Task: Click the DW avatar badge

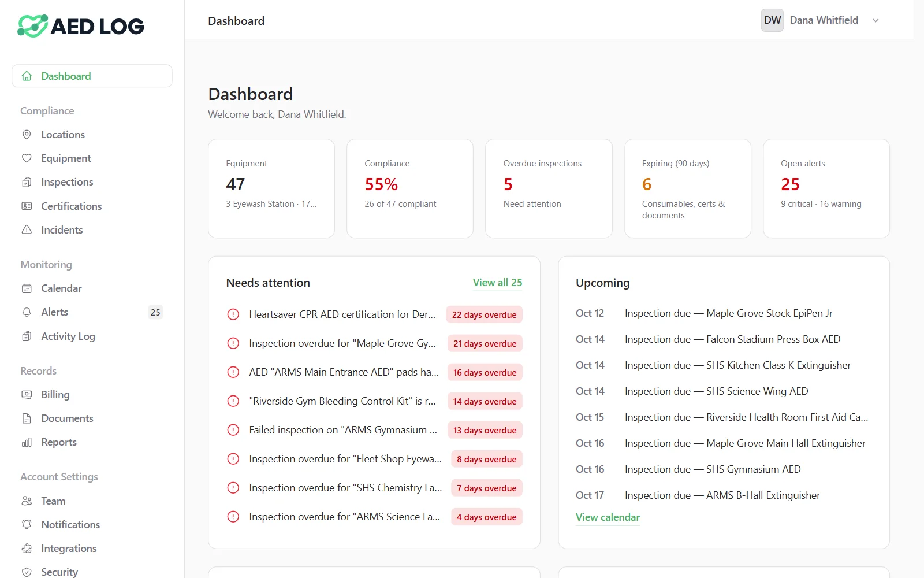Action: 772,20
